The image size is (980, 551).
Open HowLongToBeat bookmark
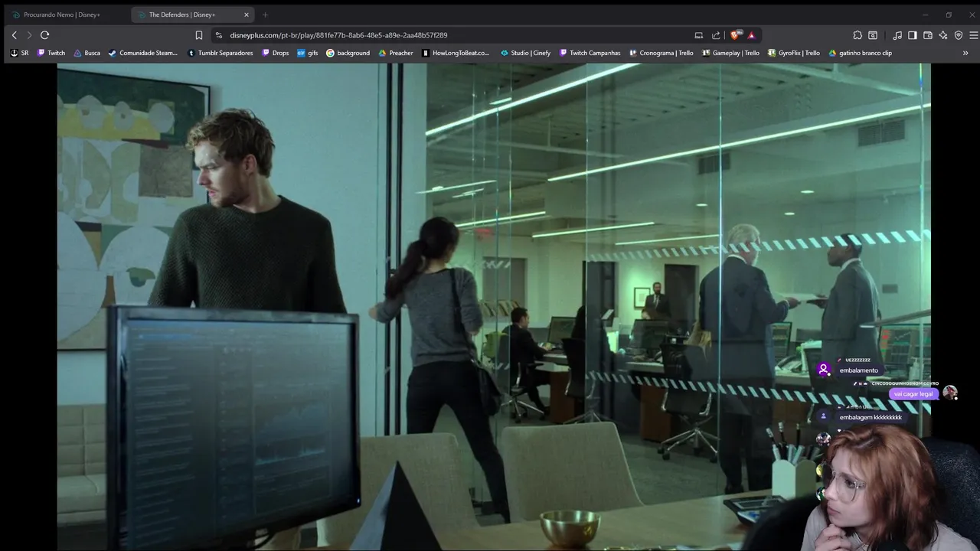point(456,53)
